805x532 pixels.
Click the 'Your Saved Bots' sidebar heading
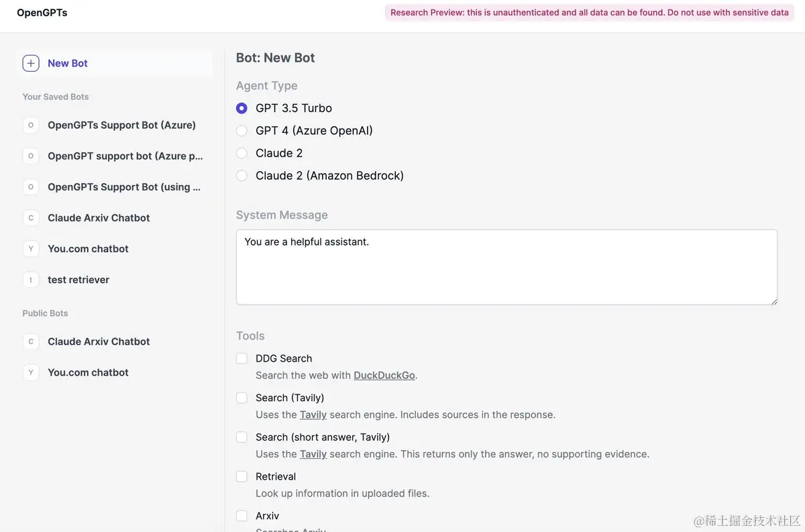[x=56, y=97]
